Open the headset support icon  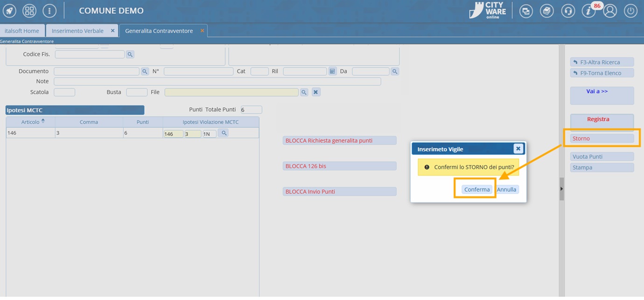pos(568,11)
